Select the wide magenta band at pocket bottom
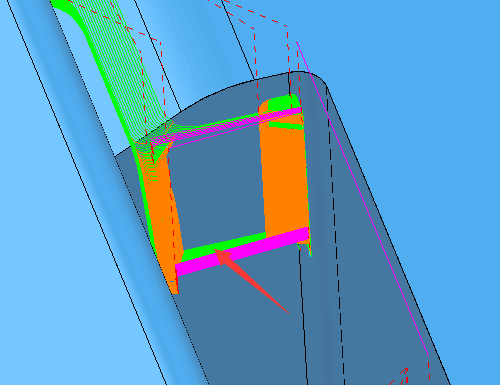The width and height of the screenshot is (500, 385). pos(242,252)
